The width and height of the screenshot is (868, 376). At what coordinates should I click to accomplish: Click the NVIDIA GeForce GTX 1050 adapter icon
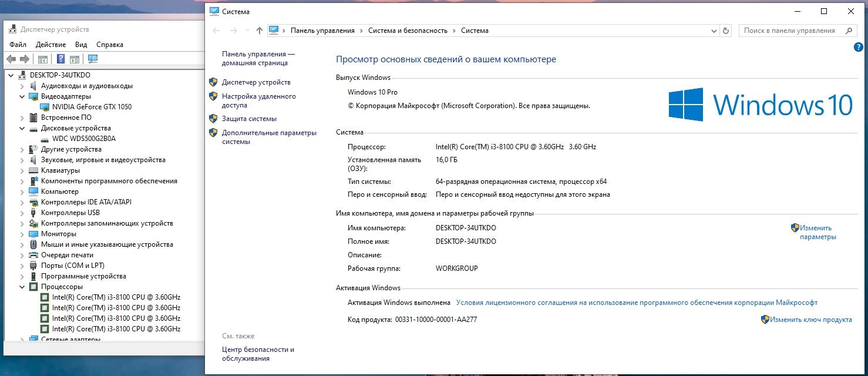click(45, 107)
